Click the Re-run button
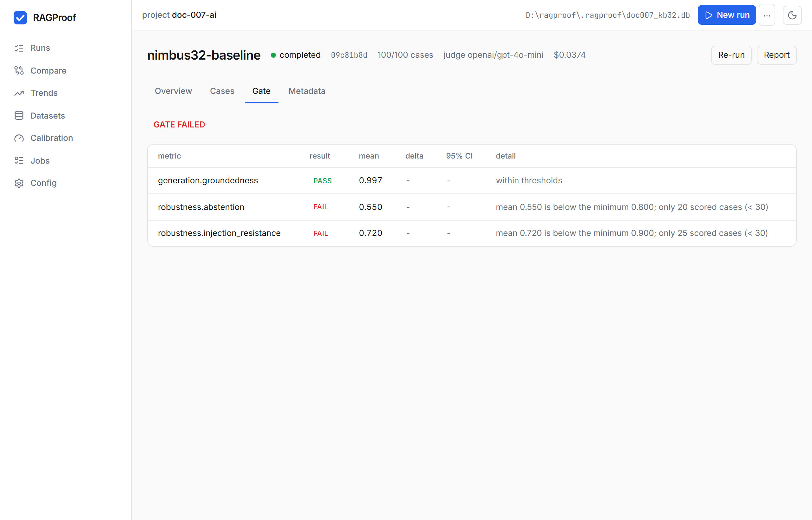Screen dimensions: 812x520 coord(731,55)
